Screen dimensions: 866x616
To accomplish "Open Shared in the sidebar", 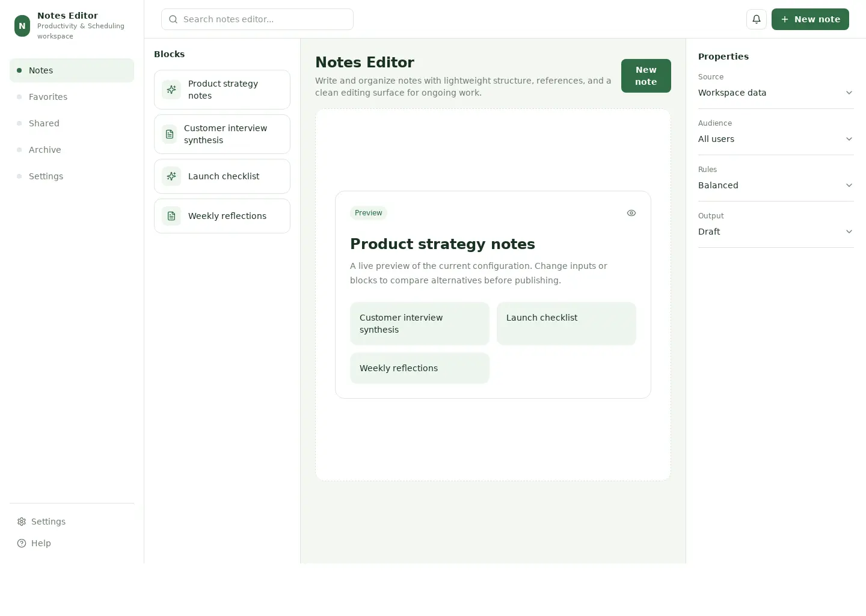I will pyautogui.click(x=72, y=123).
